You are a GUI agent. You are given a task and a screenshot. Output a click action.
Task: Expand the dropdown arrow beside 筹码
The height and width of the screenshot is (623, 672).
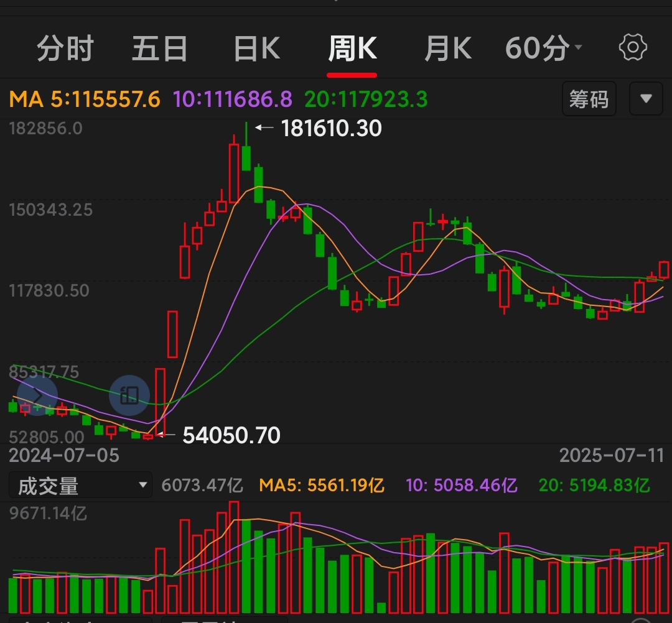pos(646,99)
